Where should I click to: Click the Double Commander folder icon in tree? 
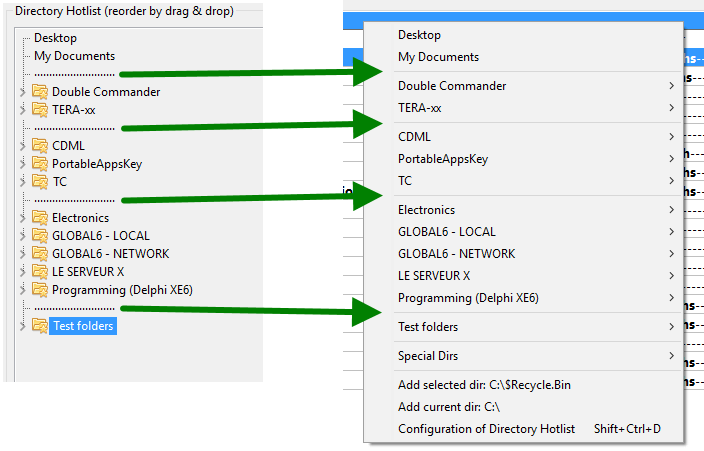click(x=40, y=92)
